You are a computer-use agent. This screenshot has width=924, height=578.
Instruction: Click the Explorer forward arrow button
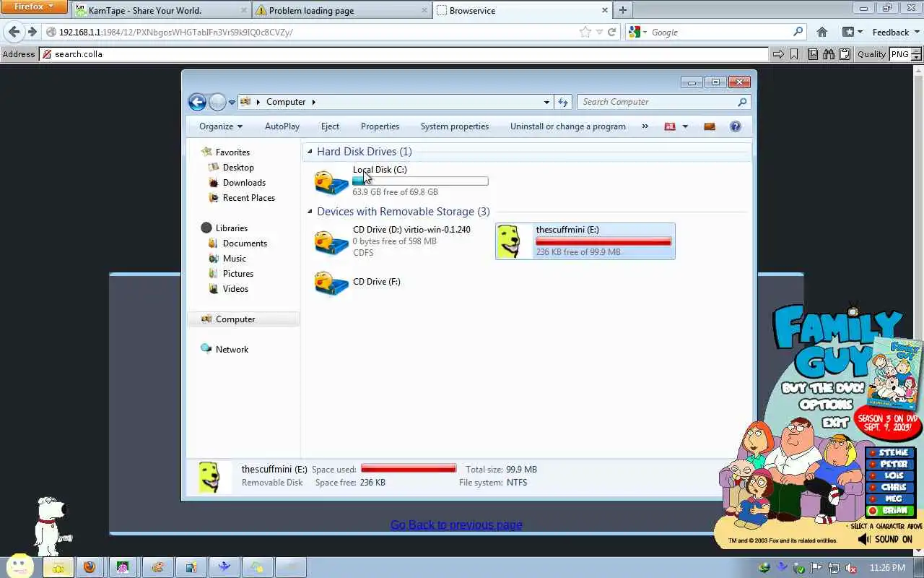click(x=217, y=102)
